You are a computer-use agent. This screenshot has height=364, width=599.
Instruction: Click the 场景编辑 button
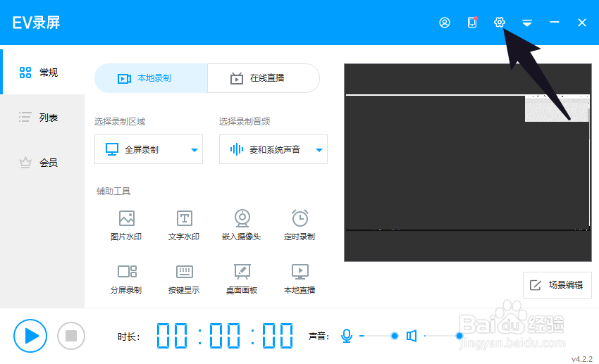[x=557, y=285]
